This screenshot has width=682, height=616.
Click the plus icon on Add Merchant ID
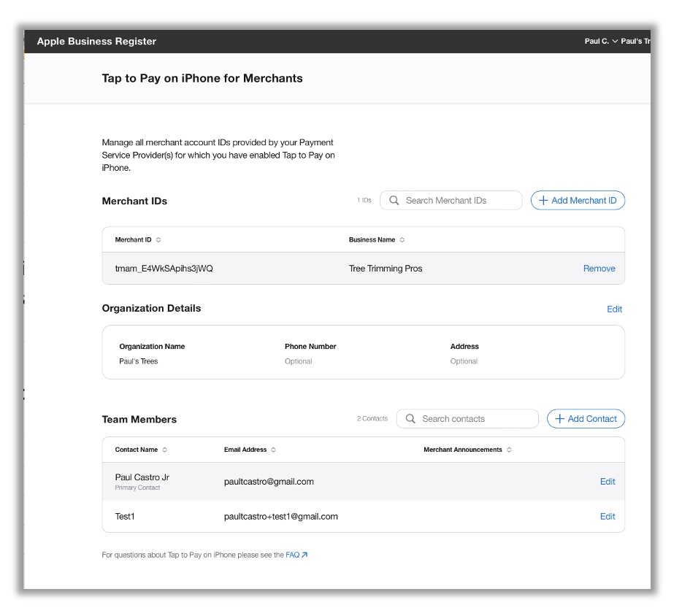[x=543, y=201]
